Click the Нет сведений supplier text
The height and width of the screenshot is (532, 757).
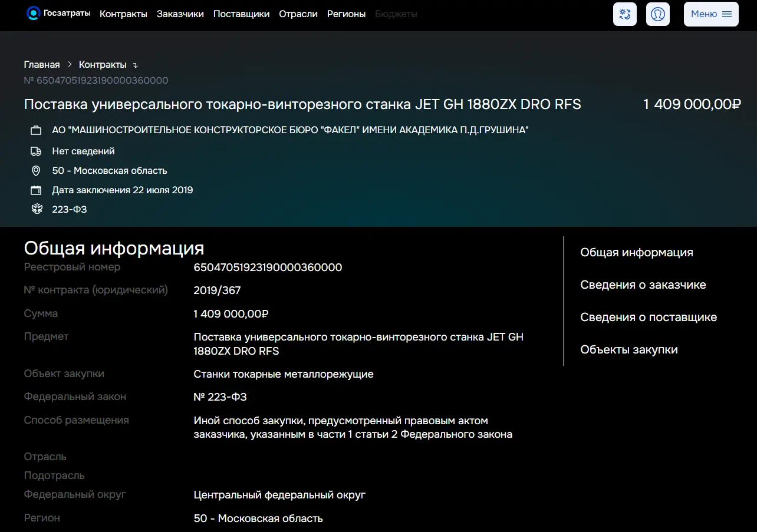click(83, 151)
